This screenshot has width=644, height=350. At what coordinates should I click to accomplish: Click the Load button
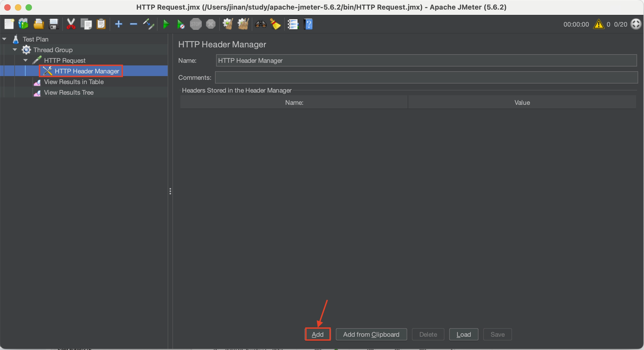tap(463, 334)
